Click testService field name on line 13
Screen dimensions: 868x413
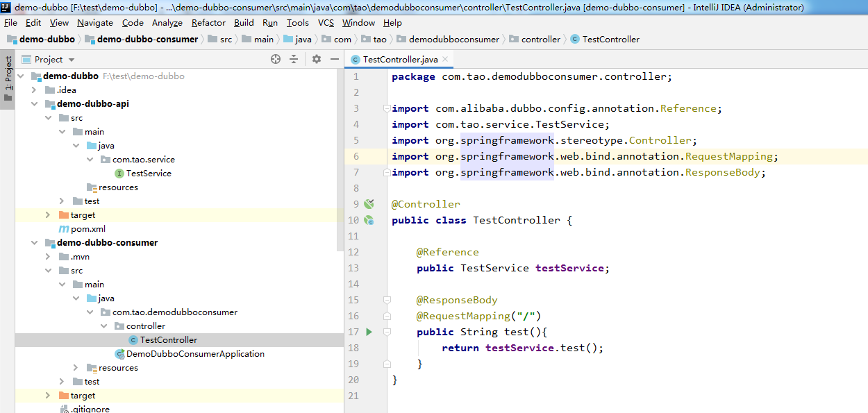[x=569, y=268]
